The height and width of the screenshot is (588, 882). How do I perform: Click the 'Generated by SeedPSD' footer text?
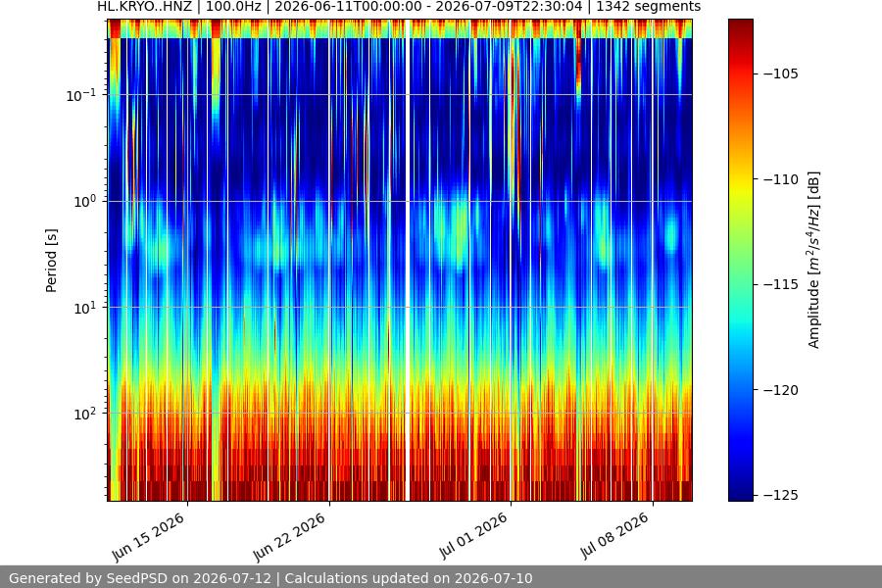point(270,578)
